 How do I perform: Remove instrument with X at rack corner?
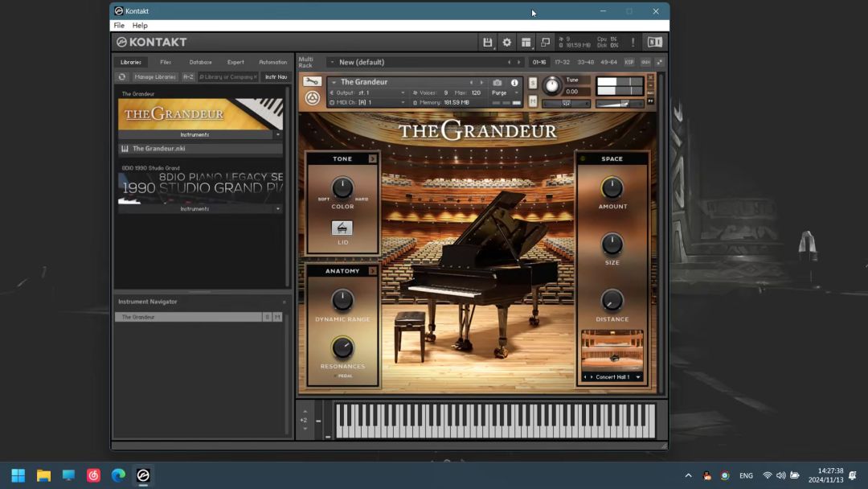650,77
